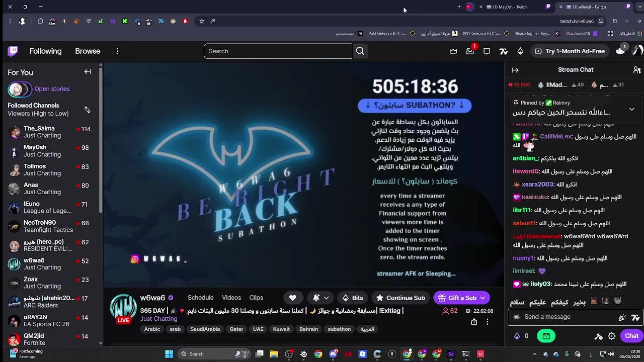Viewport: 644px width, 362px height.
Task: Open stream options three-dot menu
Action: [487, 322]
